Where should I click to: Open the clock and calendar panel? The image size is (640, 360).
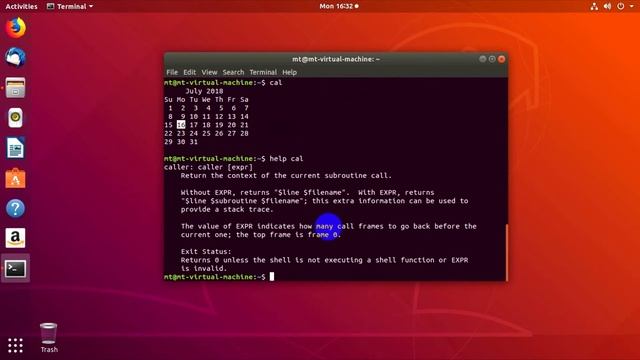[339, 6]
